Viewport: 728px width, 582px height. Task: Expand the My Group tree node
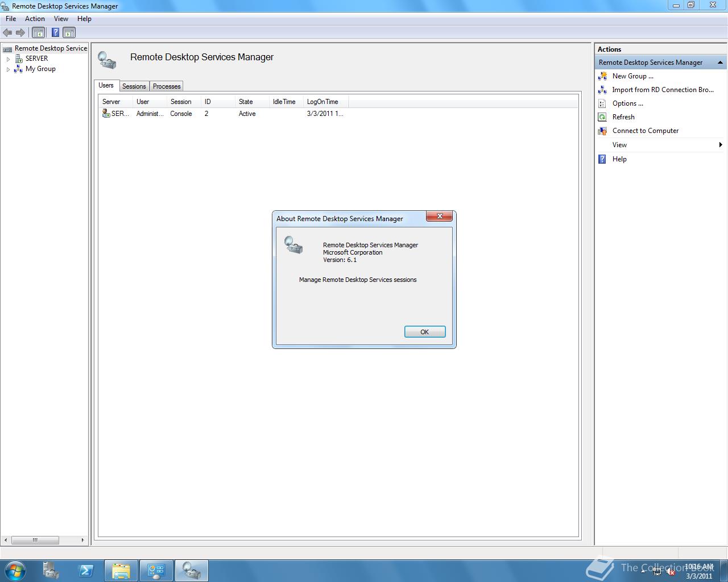pos(8,69)
